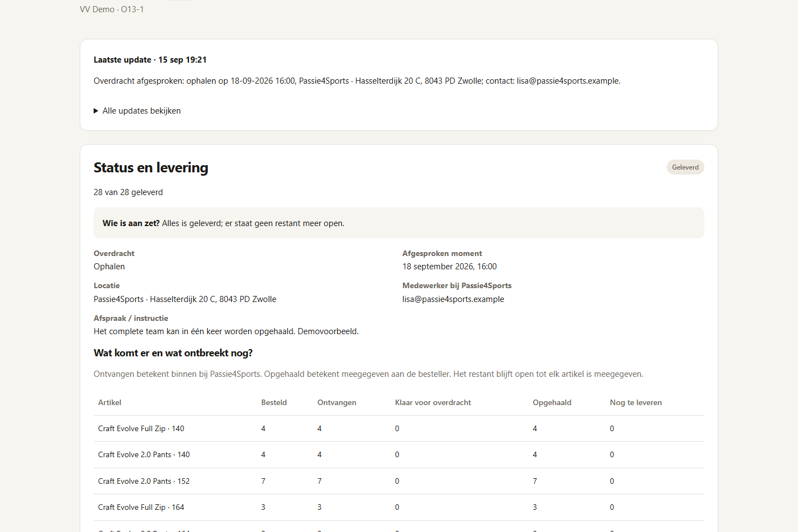Select the 'Craft Evolve 2.0 Pants · 140' row name

point(144,454)
